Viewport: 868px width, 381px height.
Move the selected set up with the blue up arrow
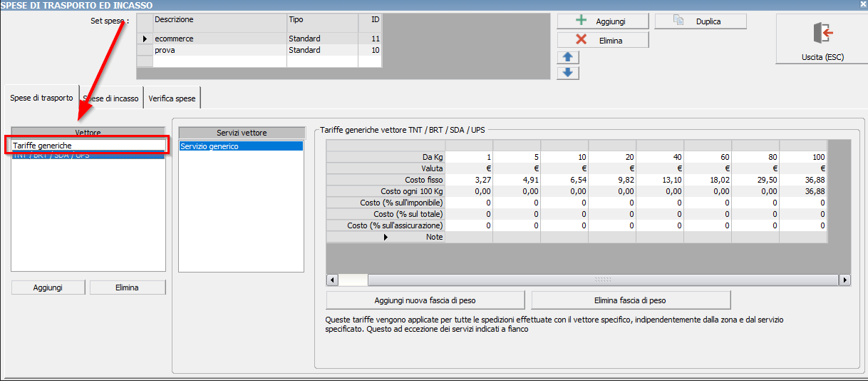coord(568,56)
